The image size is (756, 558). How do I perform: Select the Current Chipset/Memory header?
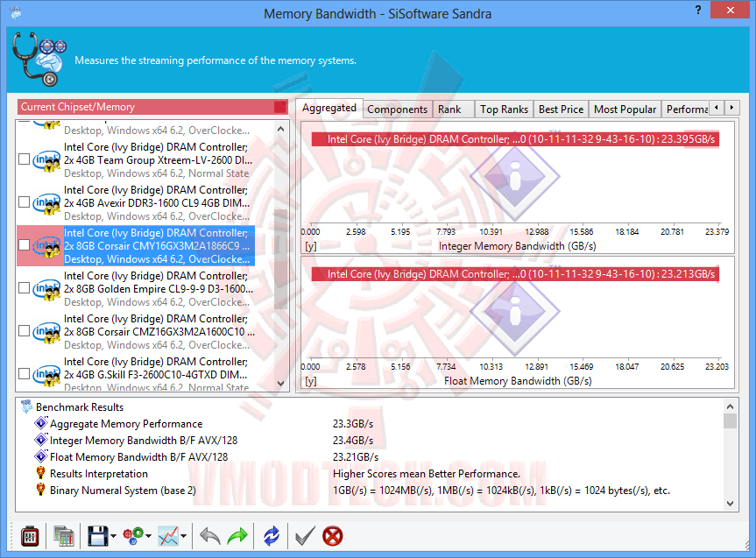(152, 107)
